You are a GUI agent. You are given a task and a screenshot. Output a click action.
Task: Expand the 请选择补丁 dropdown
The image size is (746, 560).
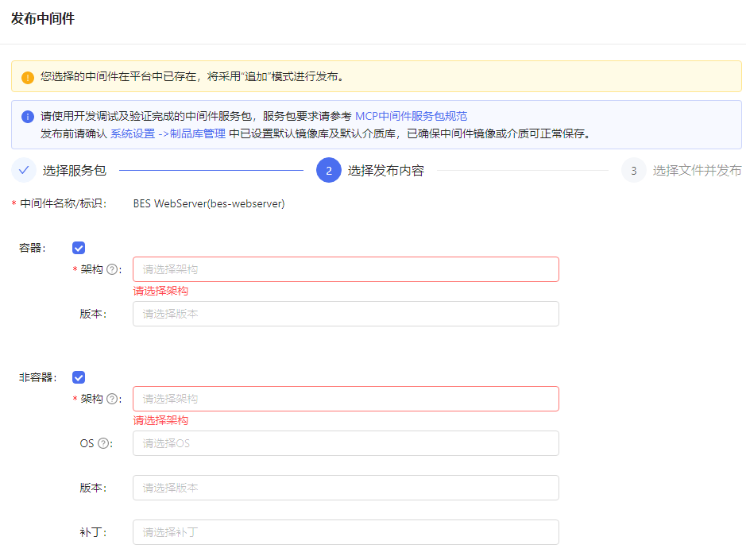tap(346, 532)
